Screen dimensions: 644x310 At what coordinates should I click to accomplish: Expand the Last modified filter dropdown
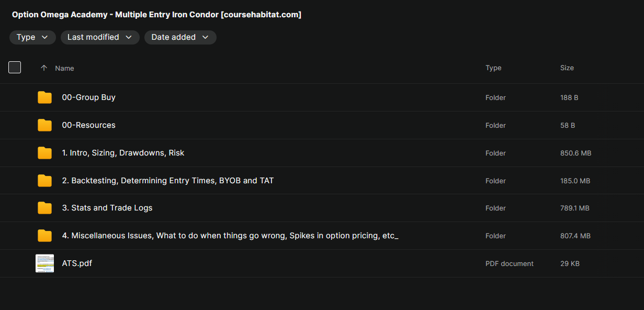(100, 37)
